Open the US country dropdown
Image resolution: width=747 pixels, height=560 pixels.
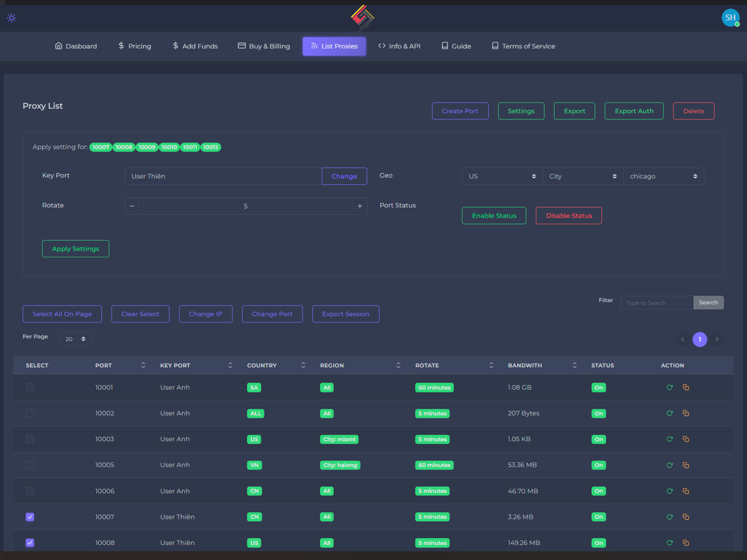point(502,177)
